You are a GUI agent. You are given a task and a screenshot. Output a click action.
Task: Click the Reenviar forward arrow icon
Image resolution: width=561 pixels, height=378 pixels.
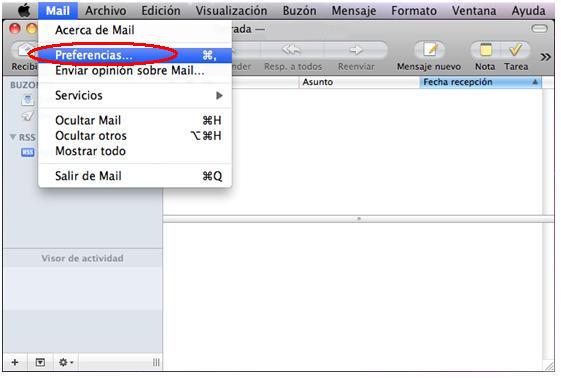pyautogui.click(x=356, y=50)
